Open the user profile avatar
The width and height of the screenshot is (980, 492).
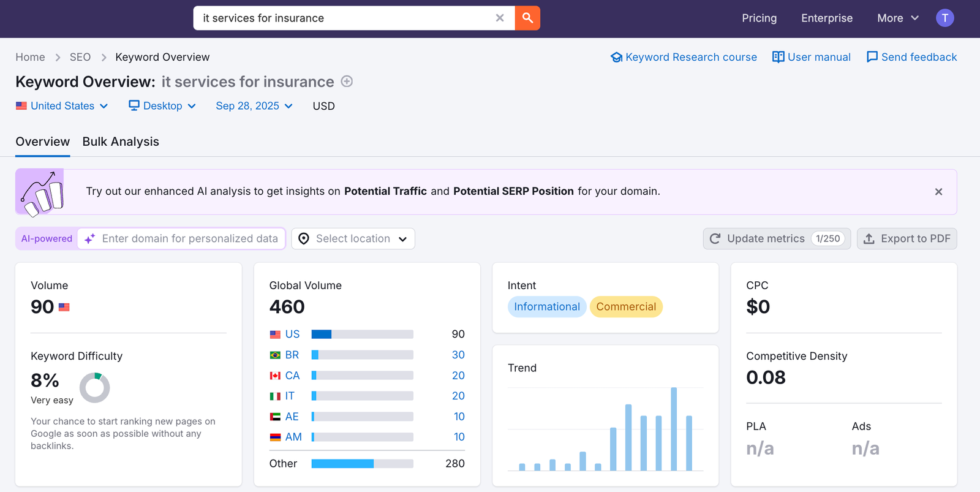pyautogui.click(x=944, y=18)
